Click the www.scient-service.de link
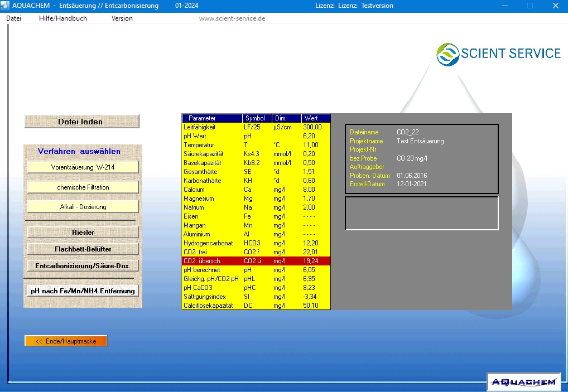 click(x=232, y=18)
